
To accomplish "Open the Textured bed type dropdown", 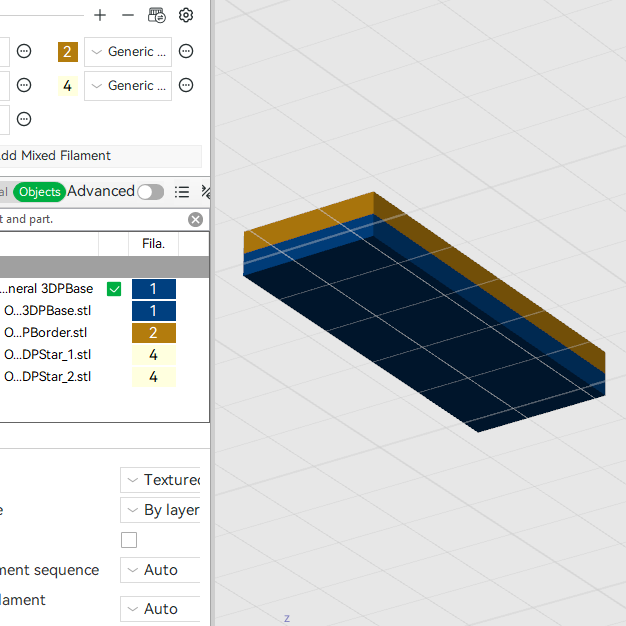I will pyautogui.click(x=160, y=480).
